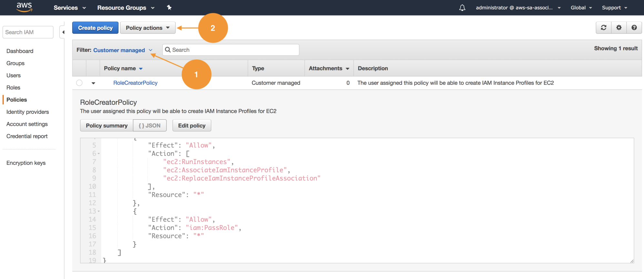Image resolution: width=644 pixels, height=279 pixels.
Task: Sort by Policy name column
Action: tap(123, 68)
